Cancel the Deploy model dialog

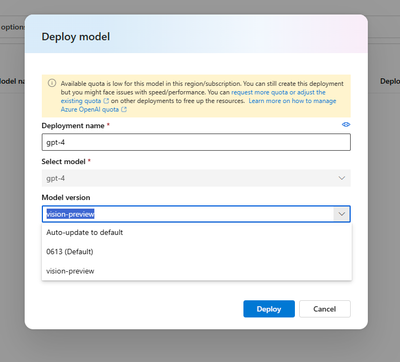(325, 309)
